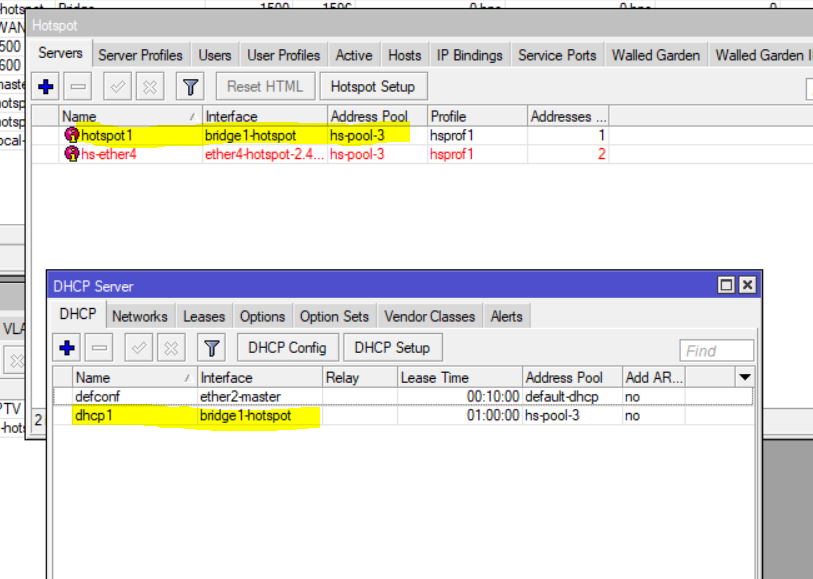Disable selected hotspot server with X icon
Screen dimensions: 813x579
150,87
